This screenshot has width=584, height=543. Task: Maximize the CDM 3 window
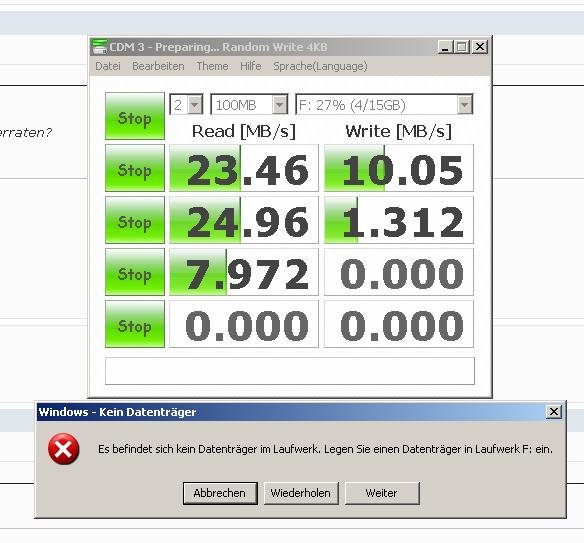462,47
